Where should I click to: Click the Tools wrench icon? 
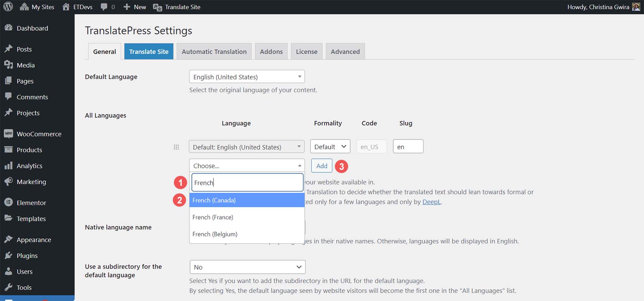click(9, 287)
